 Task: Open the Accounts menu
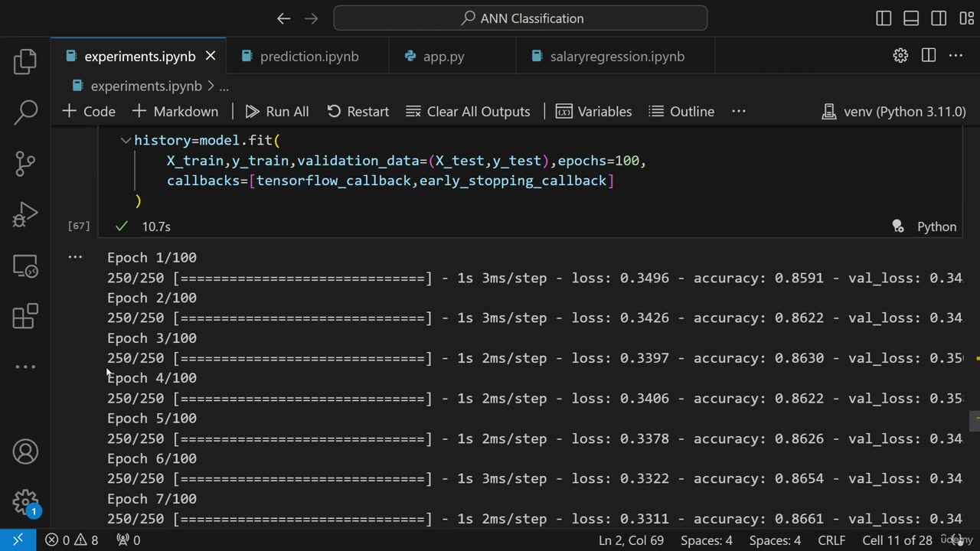pos(25,452)
